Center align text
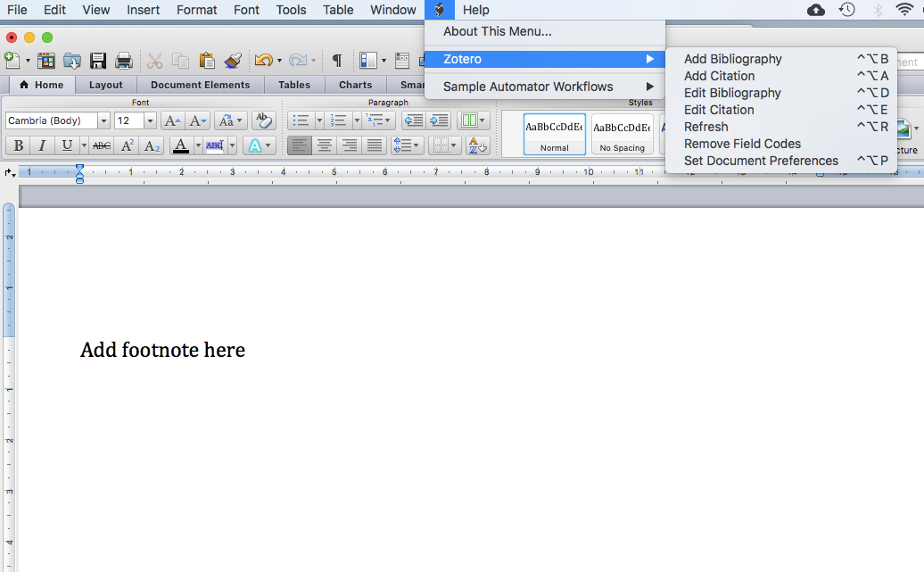 tap(325, 145)
